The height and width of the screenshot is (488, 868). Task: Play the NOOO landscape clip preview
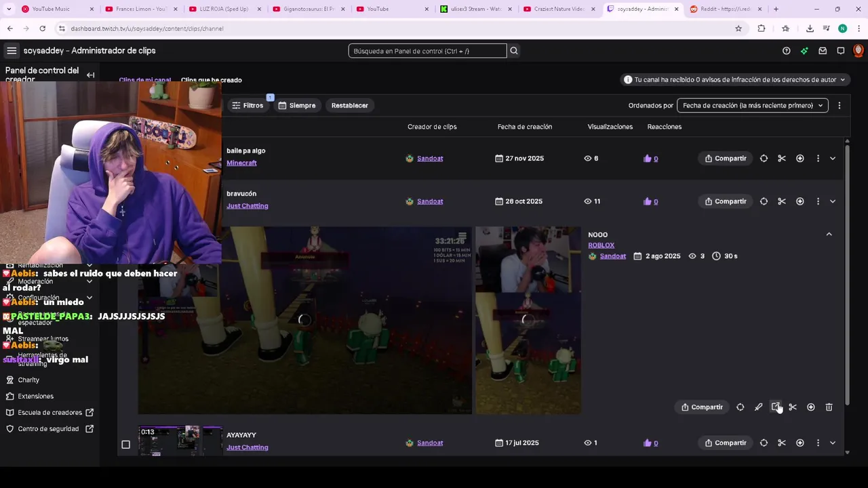[304, 320]
